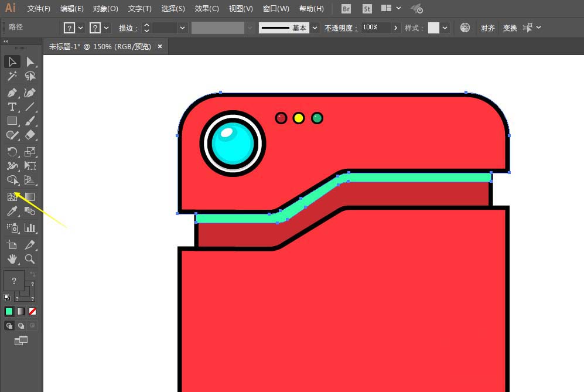Select the Selection tool (black arrow)
Viewport: 584px width, 392px height.
coord(12,62)
